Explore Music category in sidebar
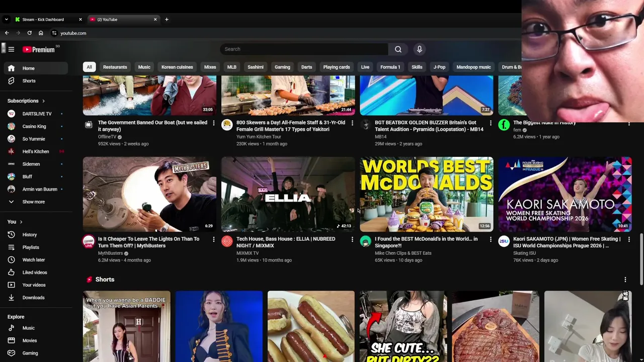 pyautogui.click(x=35, y=328)
